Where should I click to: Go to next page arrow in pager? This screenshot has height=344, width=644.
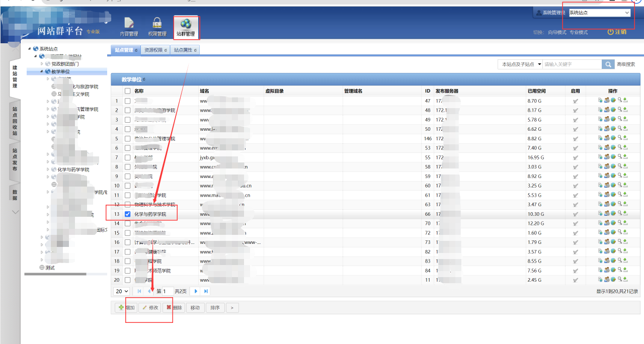(196, 291)
